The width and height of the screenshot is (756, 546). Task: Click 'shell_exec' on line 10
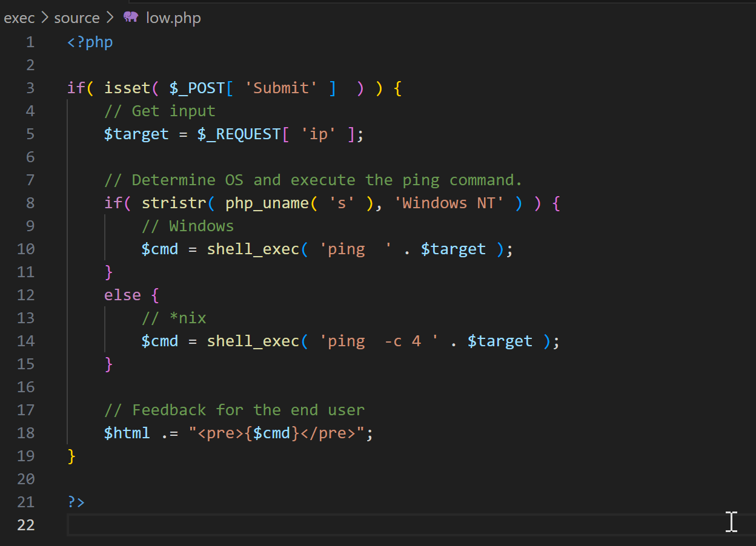(x=253, y=249)
